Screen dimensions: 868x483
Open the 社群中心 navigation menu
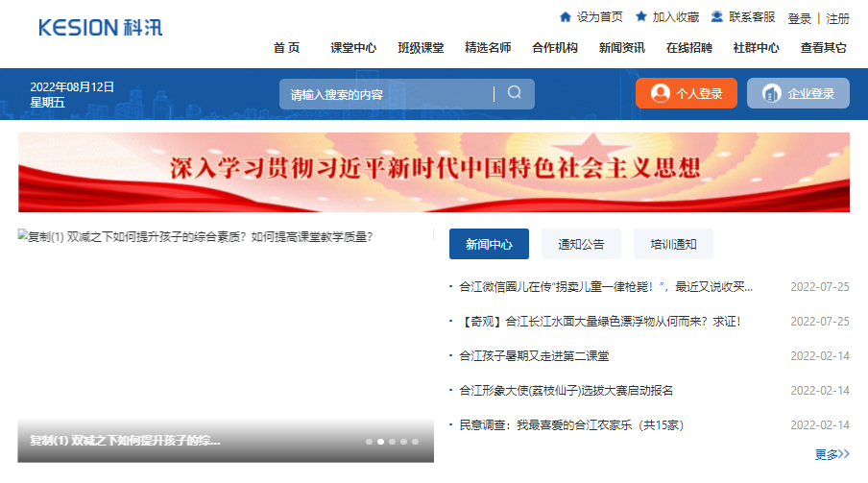click(x=756, y=48)
